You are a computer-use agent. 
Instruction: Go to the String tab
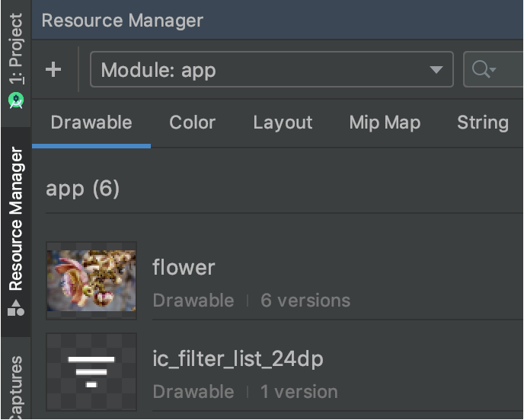pos(482,123)
